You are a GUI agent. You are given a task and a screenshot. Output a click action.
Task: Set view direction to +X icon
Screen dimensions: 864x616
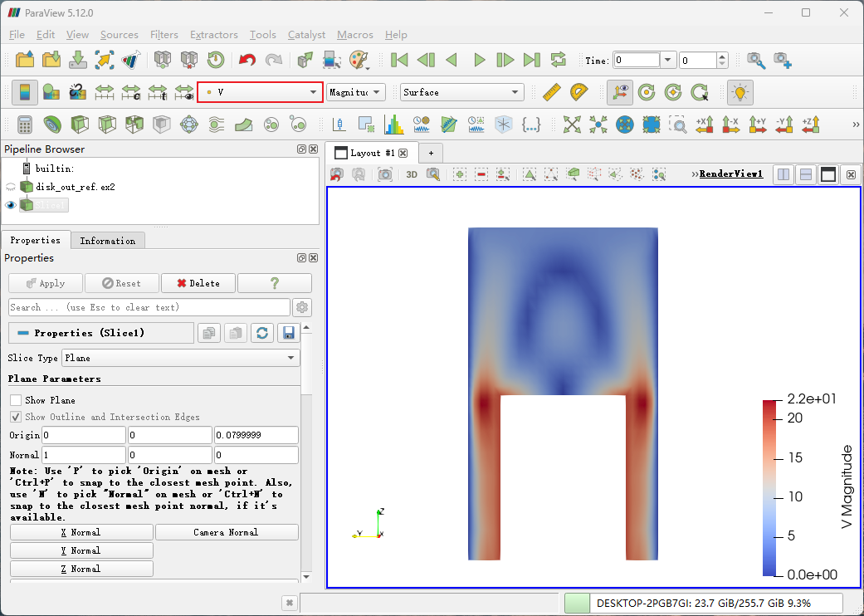pos(705,125)
